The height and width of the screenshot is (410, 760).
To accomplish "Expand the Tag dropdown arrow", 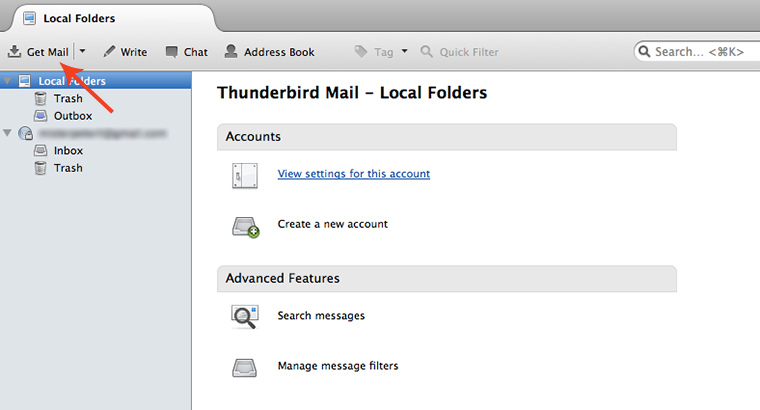I will [x=405, y=51].
